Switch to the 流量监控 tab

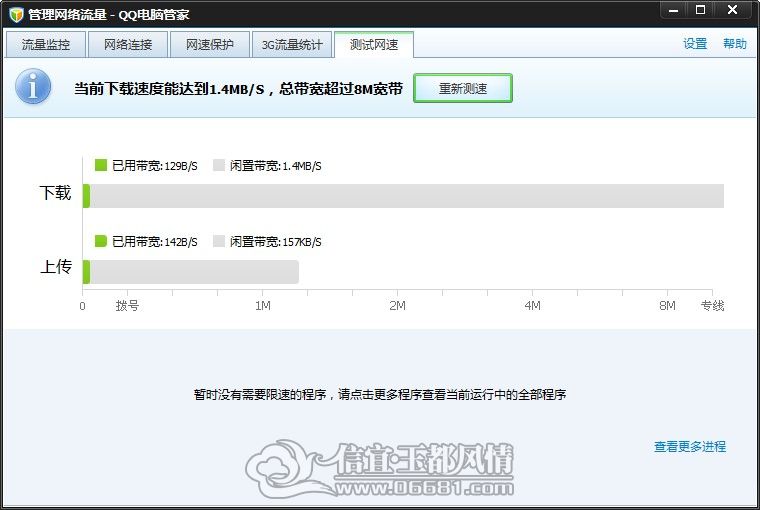46,45
